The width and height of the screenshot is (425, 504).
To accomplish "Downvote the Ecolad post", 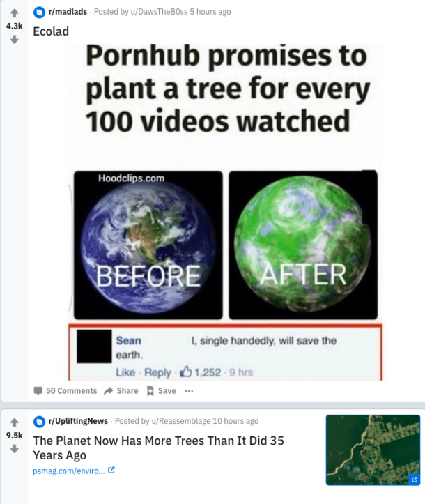I will pyautogui.click(x=14, y=40).
